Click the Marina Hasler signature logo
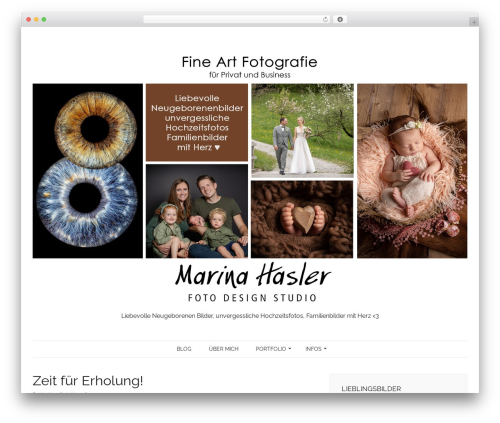Screen dimensions: 500x423 tap(253, 275)
